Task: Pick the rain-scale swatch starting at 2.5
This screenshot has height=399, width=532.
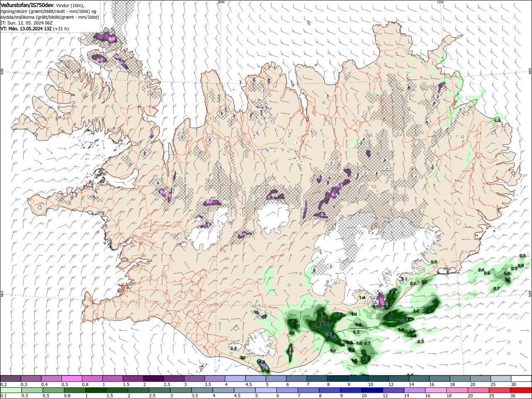Action: click(160, 390)
